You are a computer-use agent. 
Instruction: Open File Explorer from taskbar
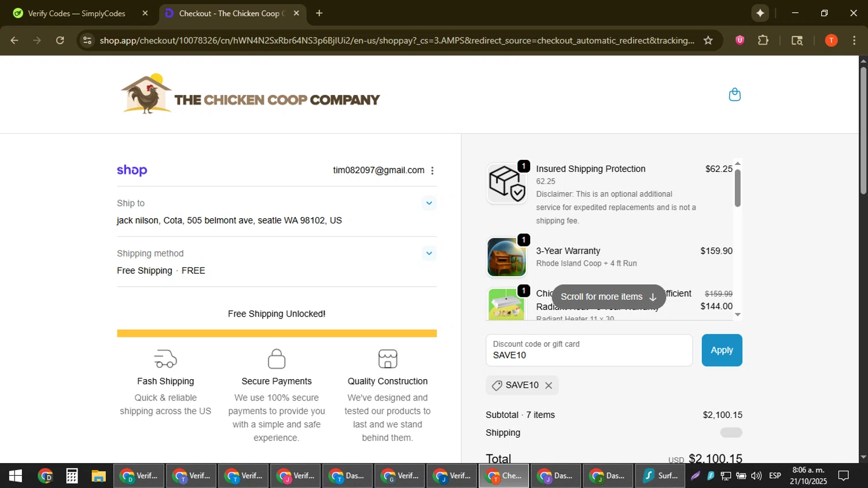tap(98, 476)
